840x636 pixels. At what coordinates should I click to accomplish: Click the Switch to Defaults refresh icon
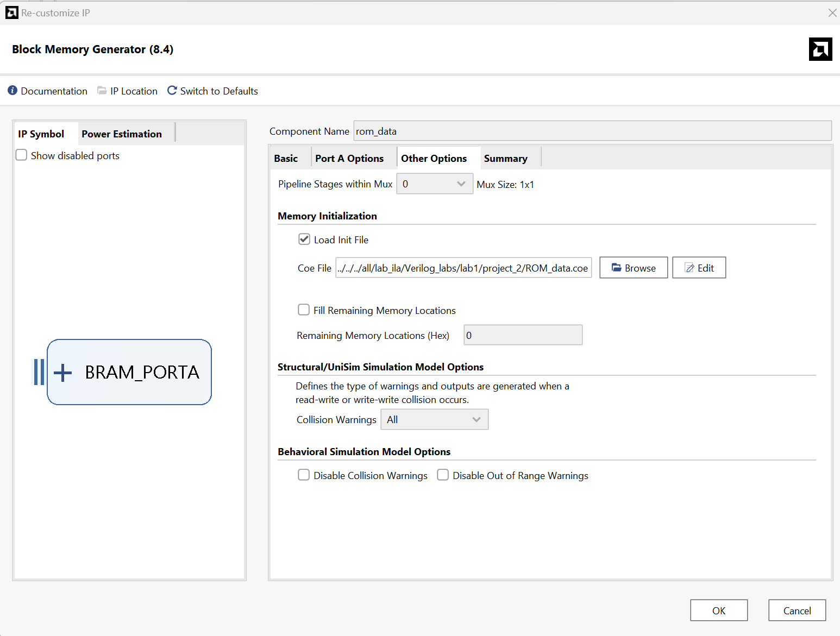(x=172, y=91)
